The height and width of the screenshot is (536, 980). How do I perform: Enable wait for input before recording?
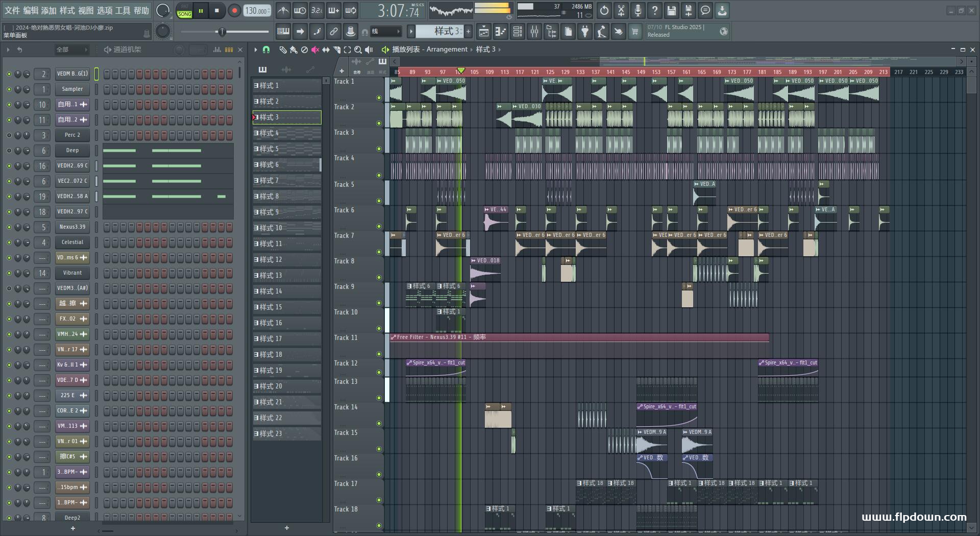pyautogui.click(x=300, y=10)
